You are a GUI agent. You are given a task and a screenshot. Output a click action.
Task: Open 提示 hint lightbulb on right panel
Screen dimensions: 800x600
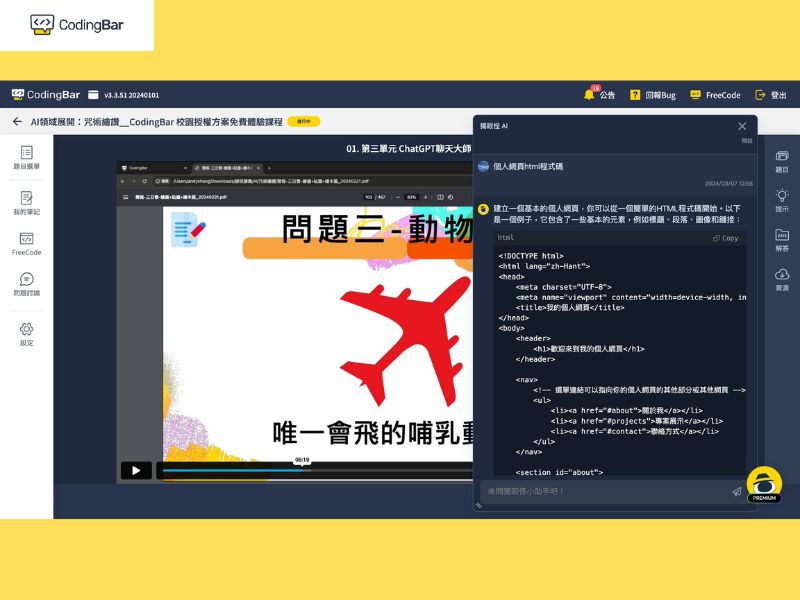point(781,199)
